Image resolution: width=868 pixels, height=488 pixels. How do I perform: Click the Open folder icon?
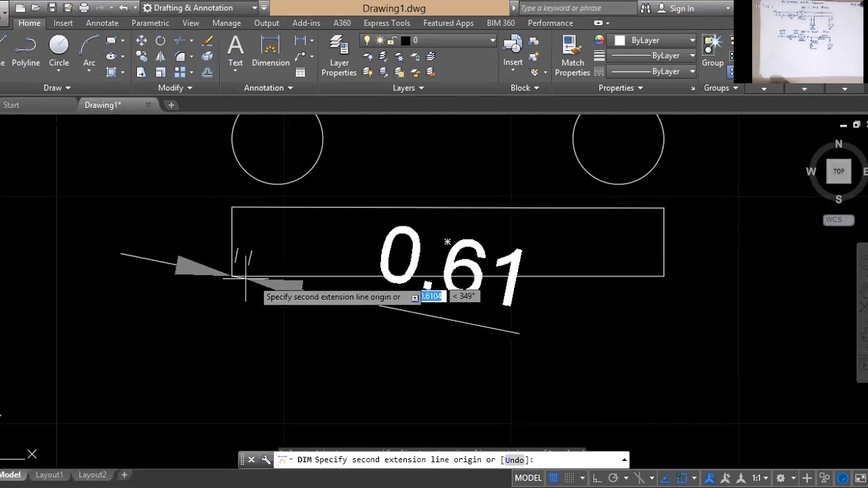pyautogui.click(x=35, y=8)
